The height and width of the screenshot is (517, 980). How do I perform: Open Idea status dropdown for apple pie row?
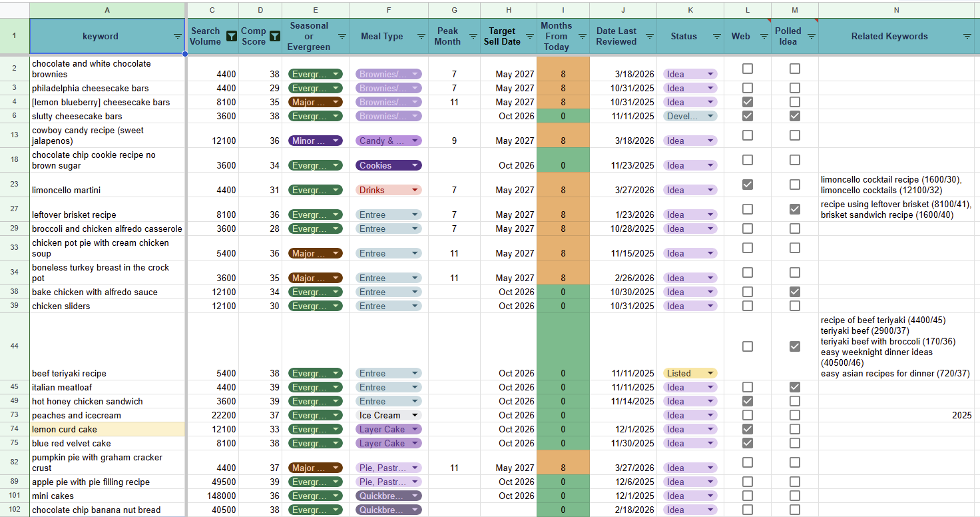(x=690, y=482)
